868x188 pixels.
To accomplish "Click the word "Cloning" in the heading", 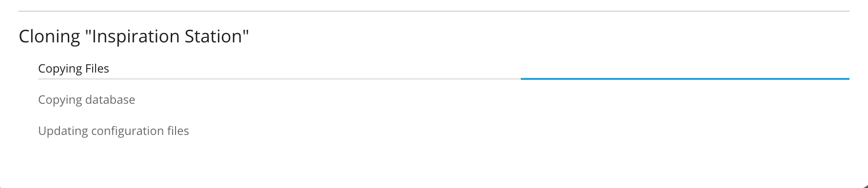I will [49, 37].
